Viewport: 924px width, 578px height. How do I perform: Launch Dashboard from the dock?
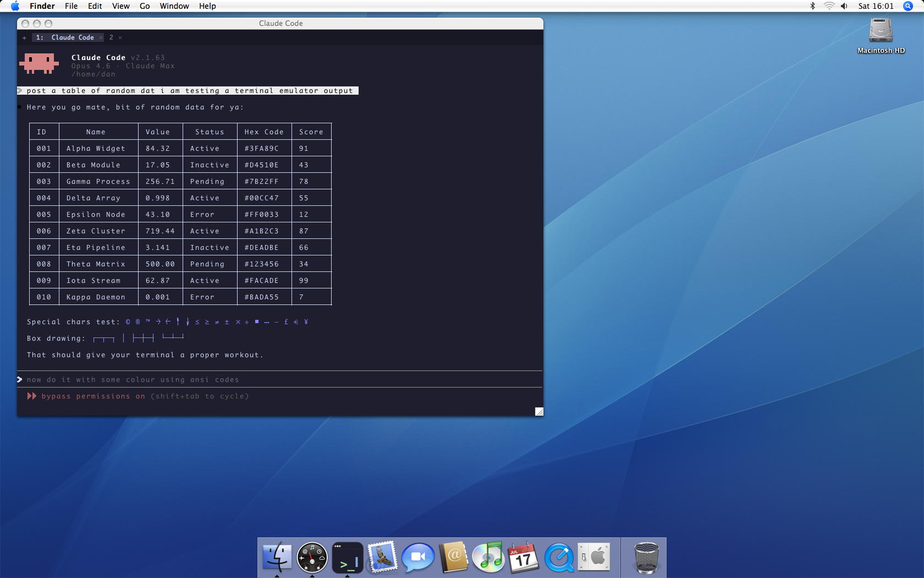pos(312,558)
